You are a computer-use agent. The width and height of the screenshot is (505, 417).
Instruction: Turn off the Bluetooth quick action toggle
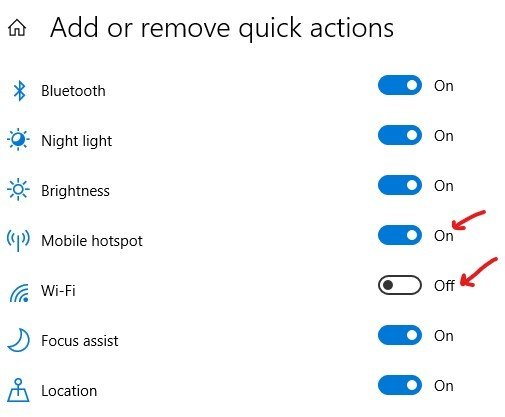click(400, 85)
